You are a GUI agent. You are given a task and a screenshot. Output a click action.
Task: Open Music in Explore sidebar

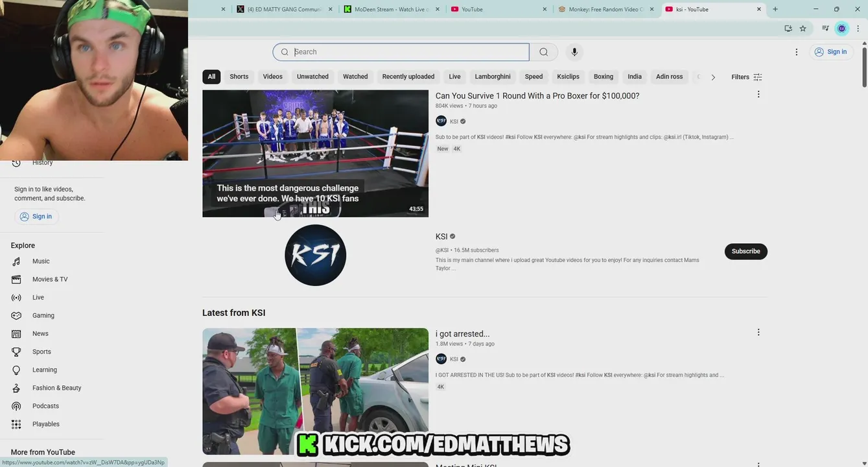point(41,261)
